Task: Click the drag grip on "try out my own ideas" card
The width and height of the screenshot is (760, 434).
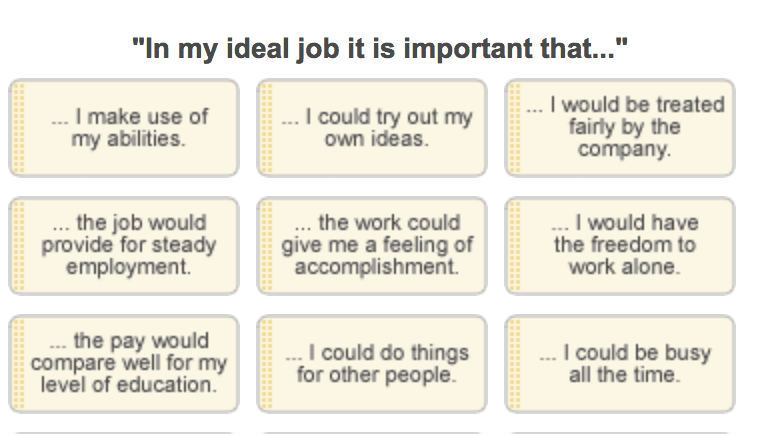Action: (x=266, y=128)
